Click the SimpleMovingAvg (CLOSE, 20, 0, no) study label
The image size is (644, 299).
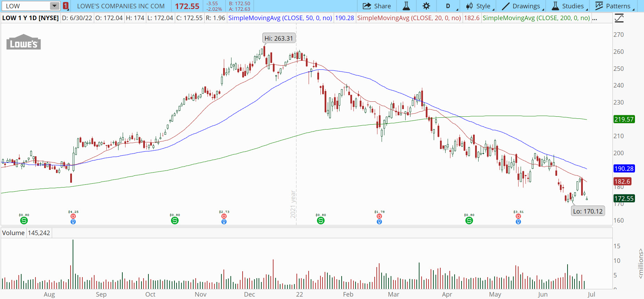pos(409,18)
